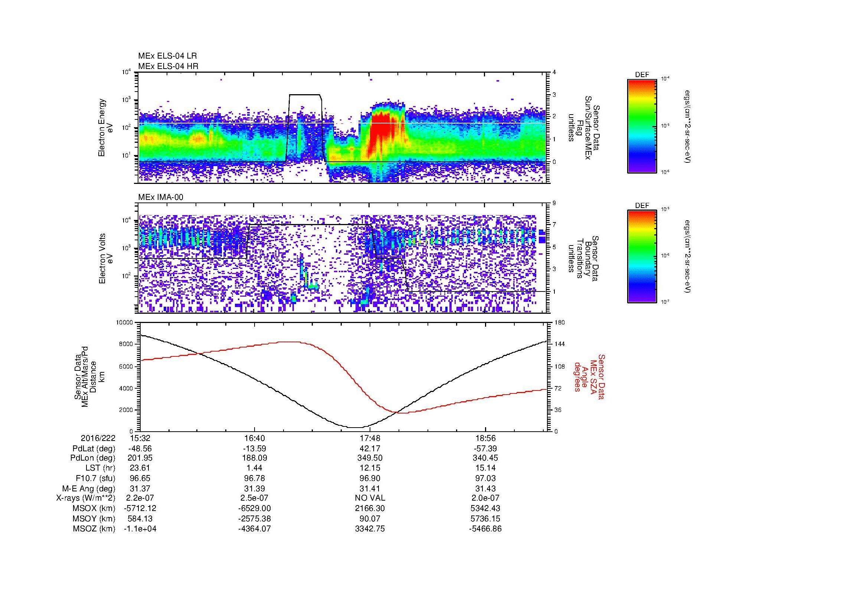The image size is (868, 613).
Task: Click the top DEF color bar
Action: click(642, 126)
